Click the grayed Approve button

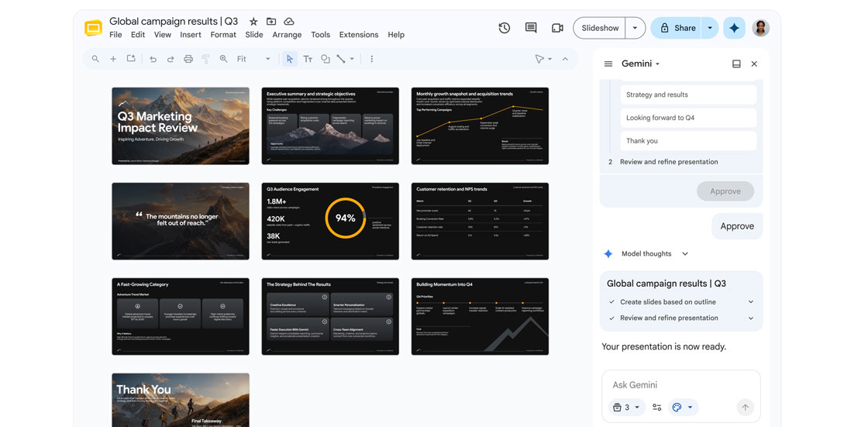click(x=725, y=191)
